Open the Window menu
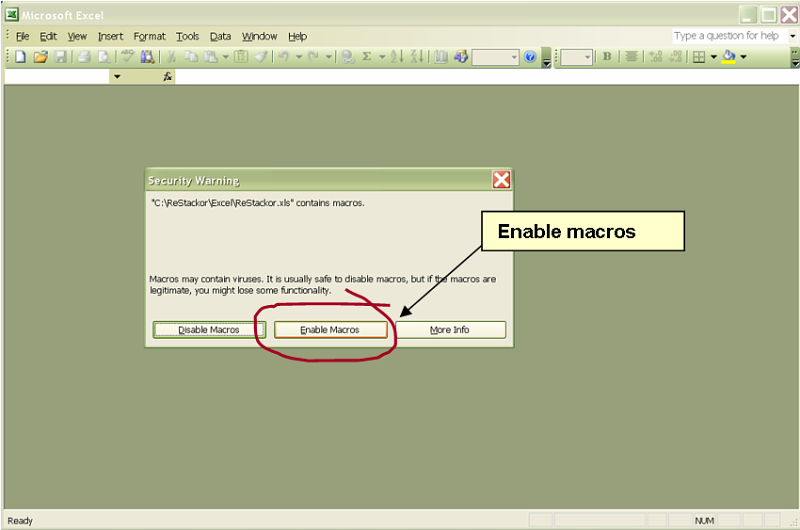800x530 pixels. (x=259, y=36)
